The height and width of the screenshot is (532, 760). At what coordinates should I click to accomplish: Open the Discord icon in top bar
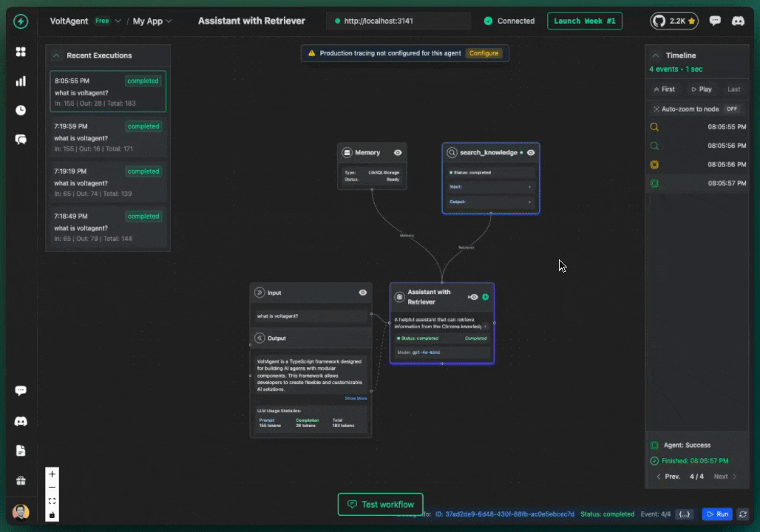tap(738, 21)
